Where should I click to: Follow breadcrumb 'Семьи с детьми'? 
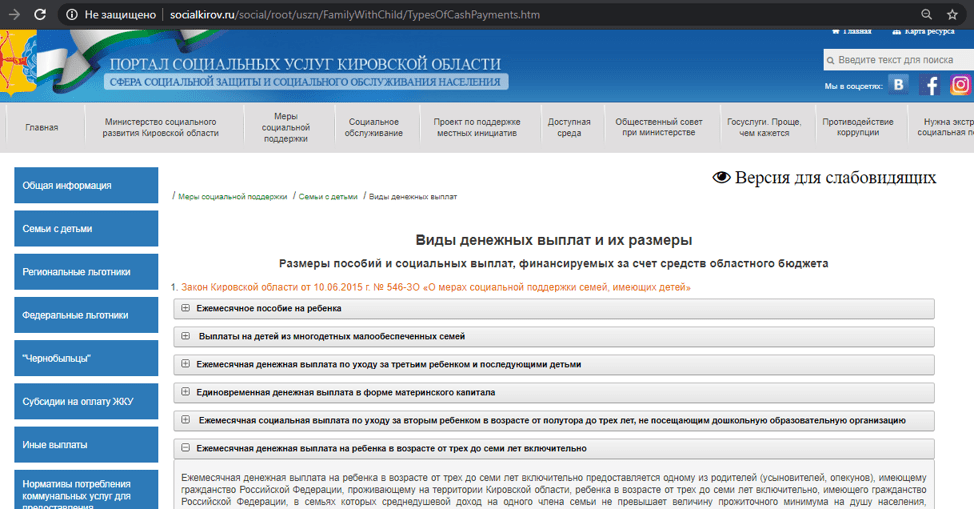[x=328, y=196]
